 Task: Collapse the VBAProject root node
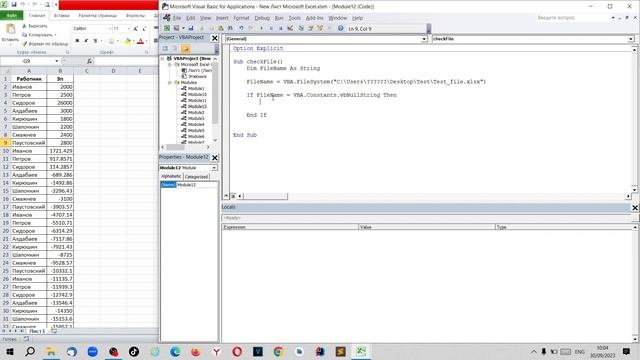(x=163, y=58)
